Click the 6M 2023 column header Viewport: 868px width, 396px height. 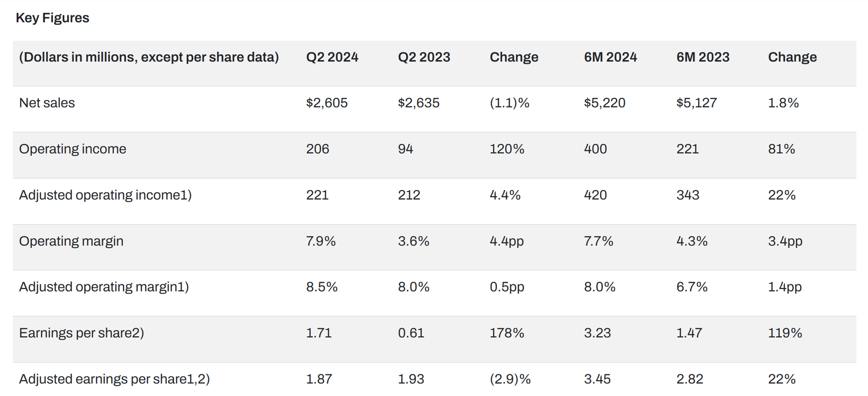pyautogui.click(x=703, y=57)
